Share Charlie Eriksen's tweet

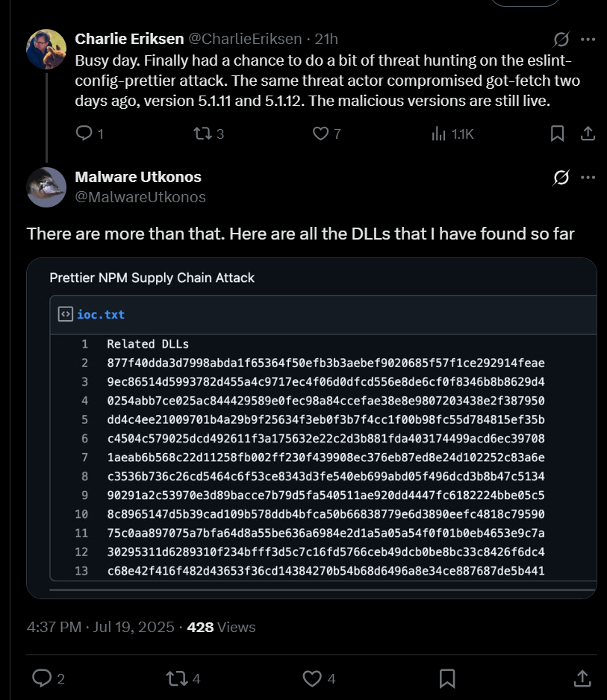[x=587, y=133]
